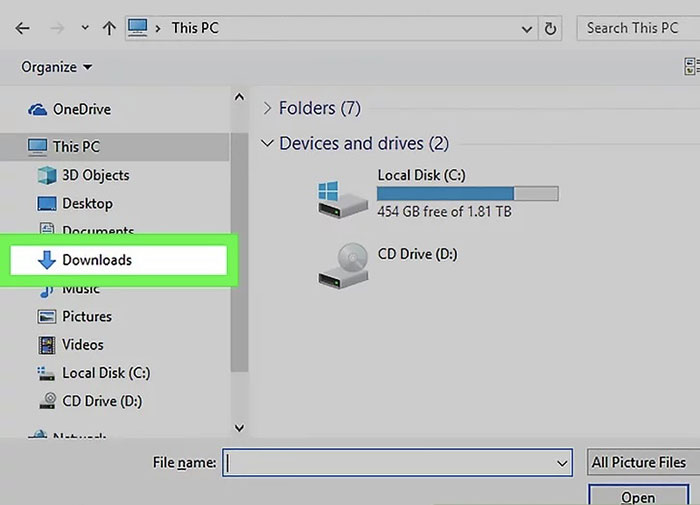Select Local Disk (C:) drive icon in main pane
This screenshot has height=505, width=700.
tap(342, 199)
